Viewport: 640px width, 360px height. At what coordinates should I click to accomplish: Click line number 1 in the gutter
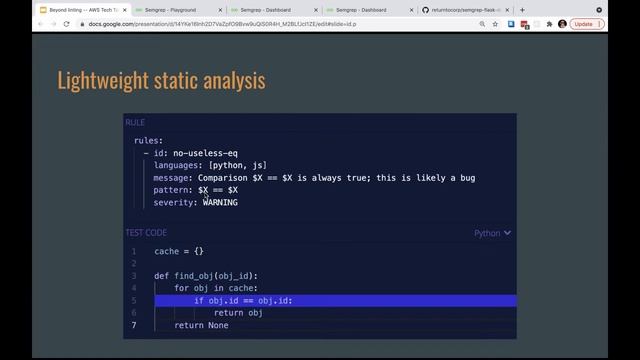coord(133,251)
